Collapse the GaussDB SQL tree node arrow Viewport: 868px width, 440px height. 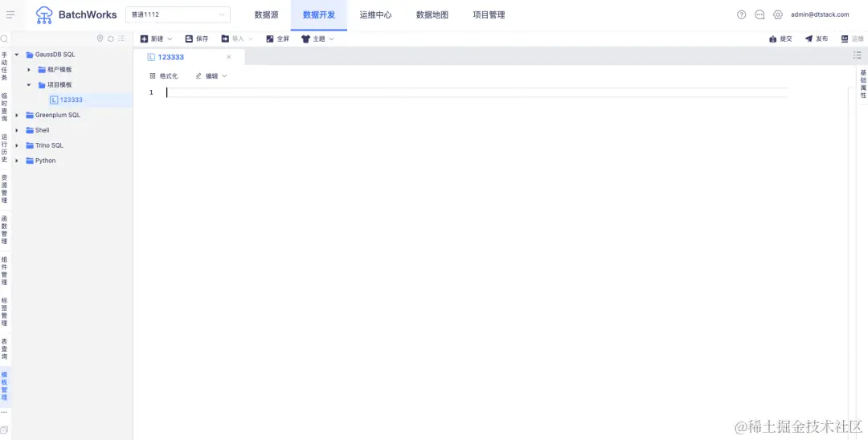pyautogui.click(x=17, y=54)
